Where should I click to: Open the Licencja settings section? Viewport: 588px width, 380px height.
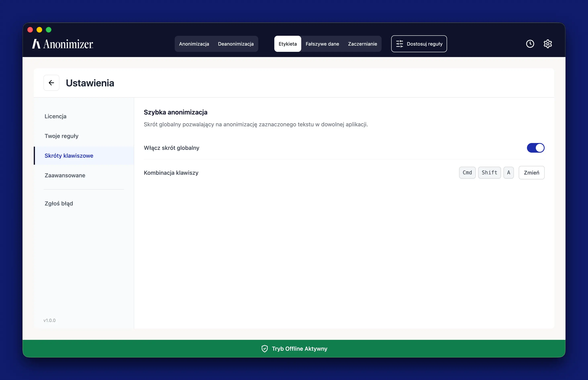pos(84,116)
